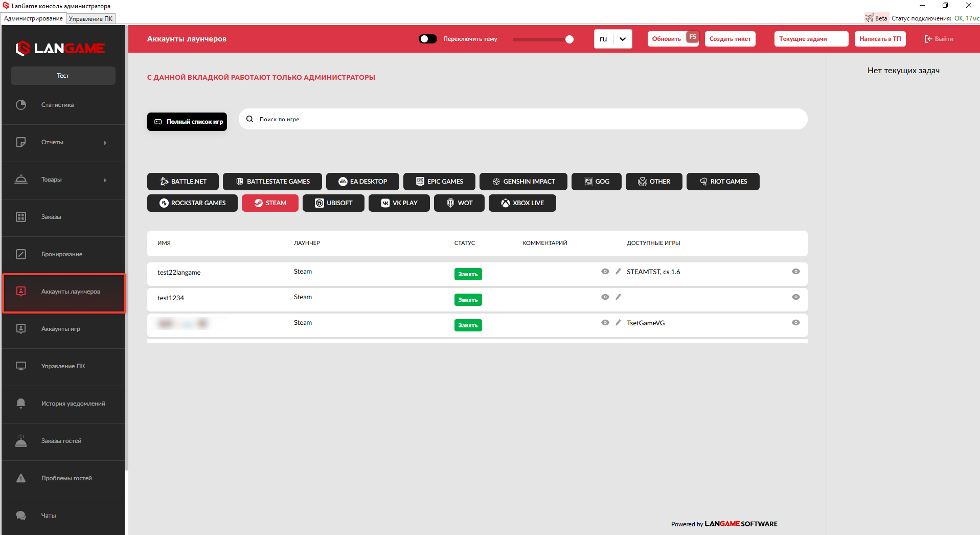Switch to the Управление ПК top tab
Image resolution: width=980 pixels, height=535 pixels.
point(90,18)
